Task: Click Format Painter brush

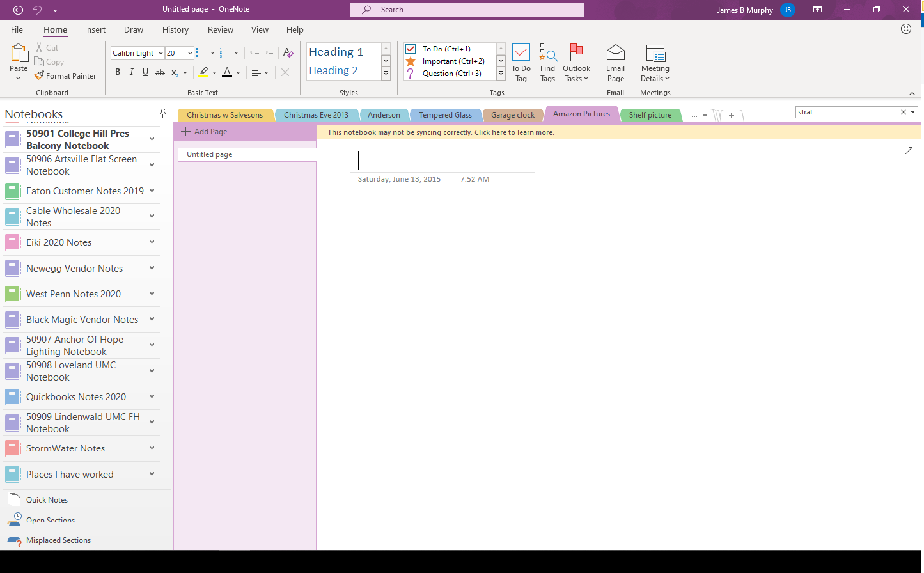Action: pyautogui.click(x=39, y=75)
